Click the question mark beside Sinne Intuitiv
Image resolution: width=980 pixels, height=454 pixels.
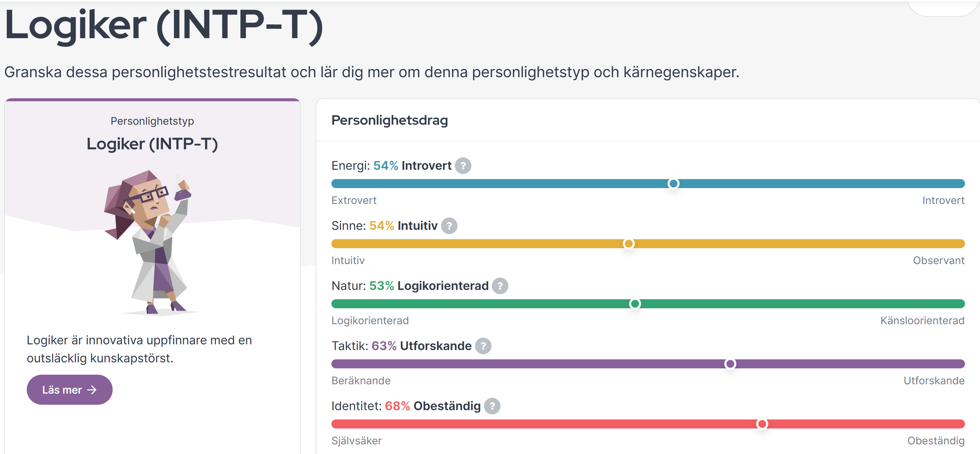(449, 226)
